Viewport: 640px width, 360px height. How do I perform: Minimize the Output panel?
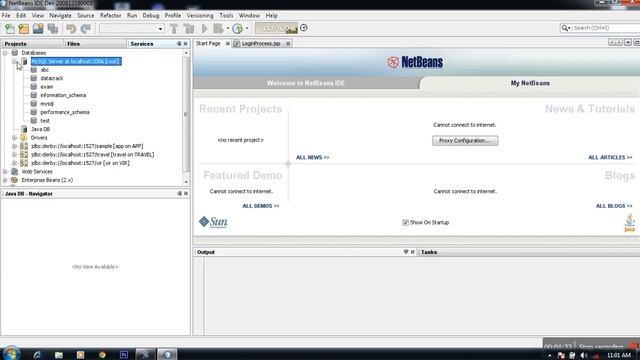click(x=406, y=252)
